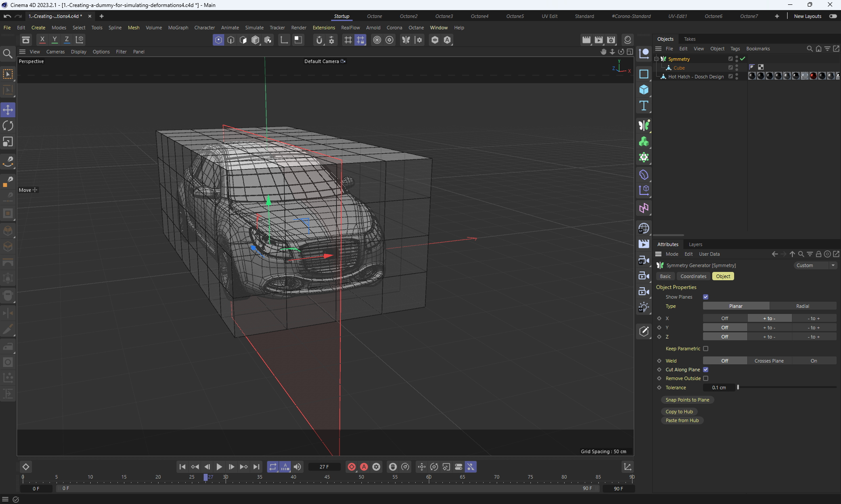Switch to the Radial type option
Image resolution: width=841 pixels, height=504 pixels.
[802, 306]
